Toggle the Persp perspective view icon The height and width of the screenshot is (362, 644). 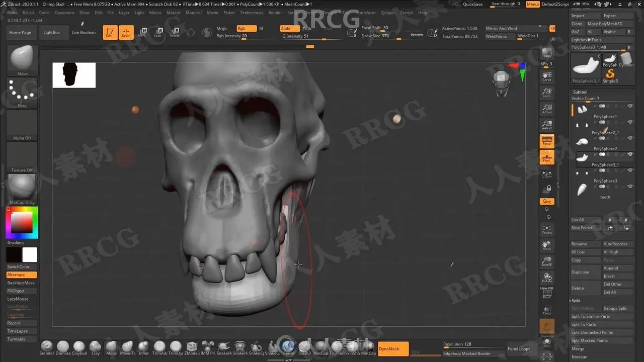[x=547, y=141]
